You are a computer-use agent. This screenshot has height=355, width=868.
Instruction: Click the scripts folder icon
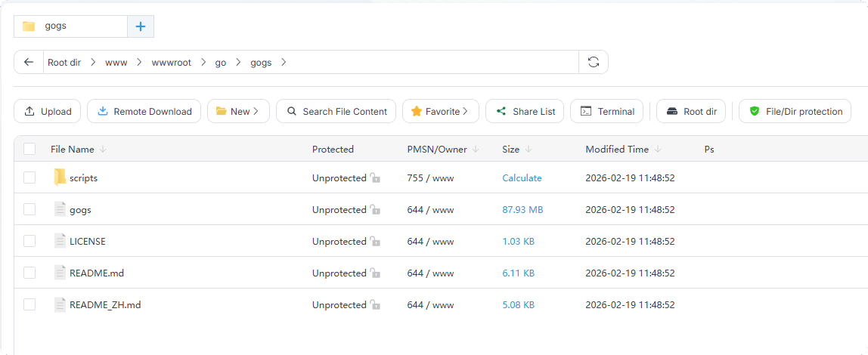pyautogui.click(x=60, y=178)
